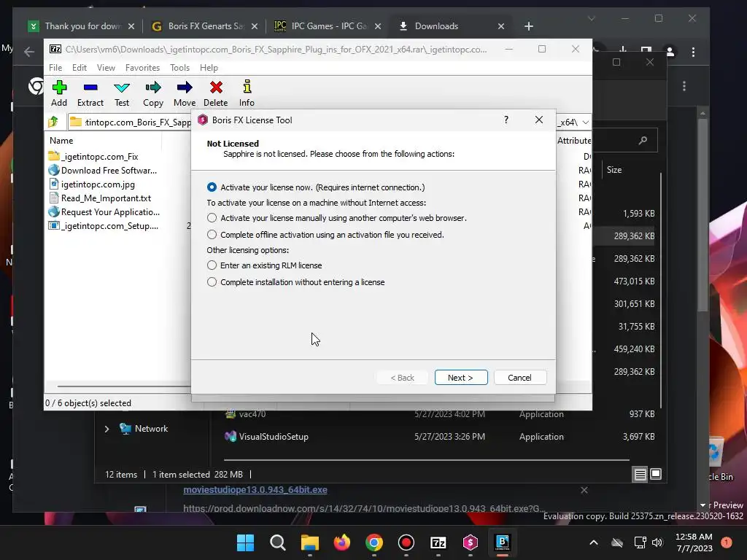
Task: Select VisualStudioSetup in Explorer
Action: click(x=274, y=437)
